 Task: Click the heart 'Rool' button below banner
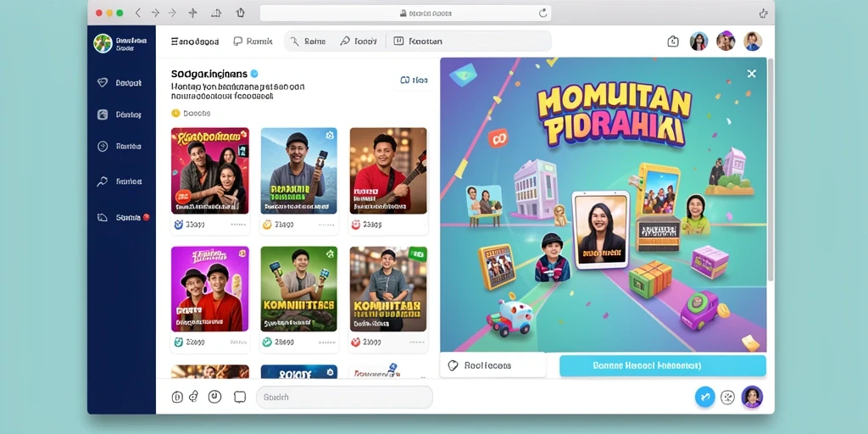click(x=492, y=365)
